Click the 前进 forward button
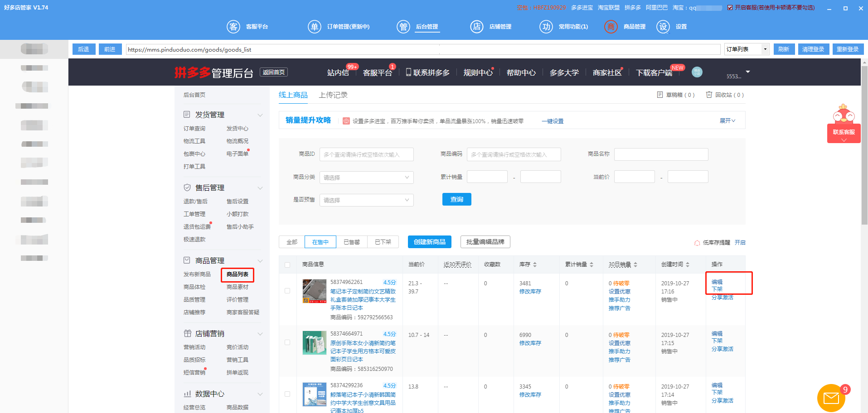This screenshot has height=413, width=868. [x=110, y=49]
